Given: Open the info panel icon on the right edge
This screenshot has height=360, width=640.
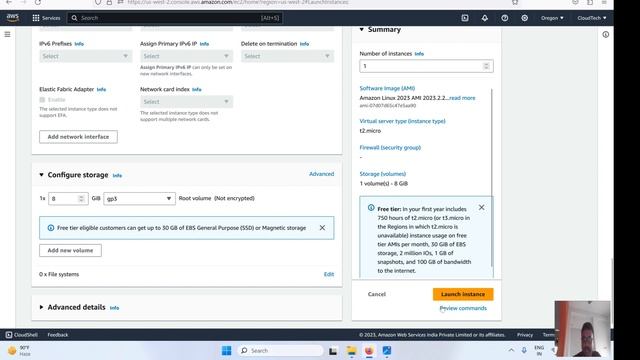Looking at the screenshot, I should coord(606,35).
